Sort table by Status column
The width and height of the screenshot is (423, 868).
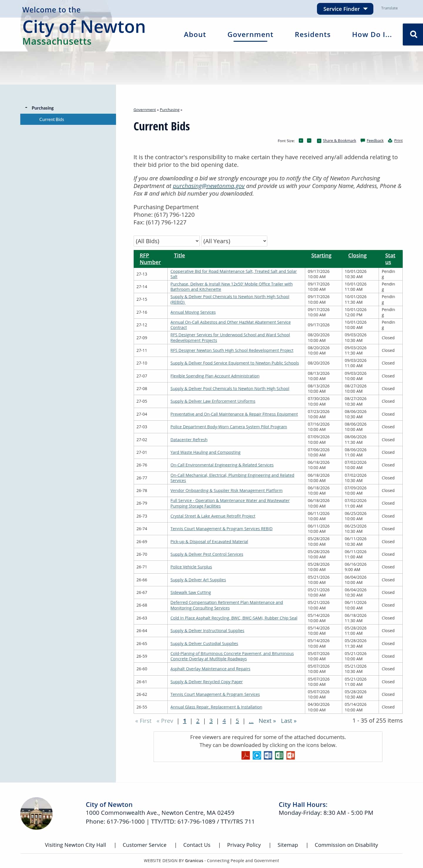point(390,259)
